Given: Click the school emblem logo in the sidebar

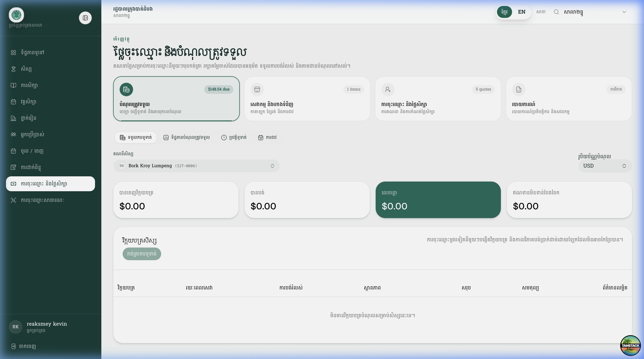Looking at the screenshot, I should click(x=17, y=15).
